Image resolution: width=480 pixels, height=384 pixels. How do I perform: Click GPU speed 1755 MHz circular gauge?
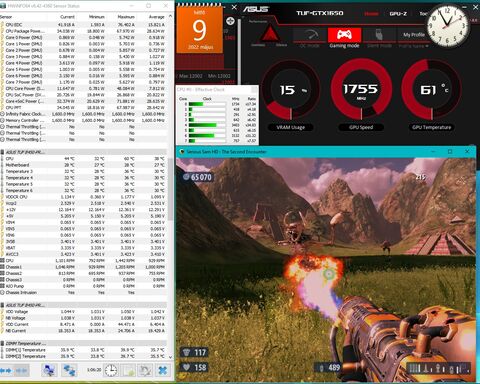(361, 89)
